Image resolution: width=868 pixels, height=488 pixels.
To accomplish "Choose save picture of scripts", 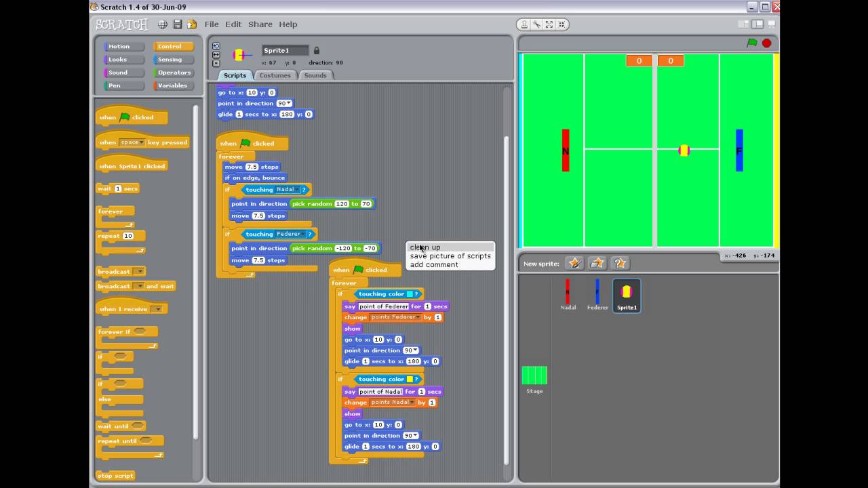I will click(x=450, y=256).
